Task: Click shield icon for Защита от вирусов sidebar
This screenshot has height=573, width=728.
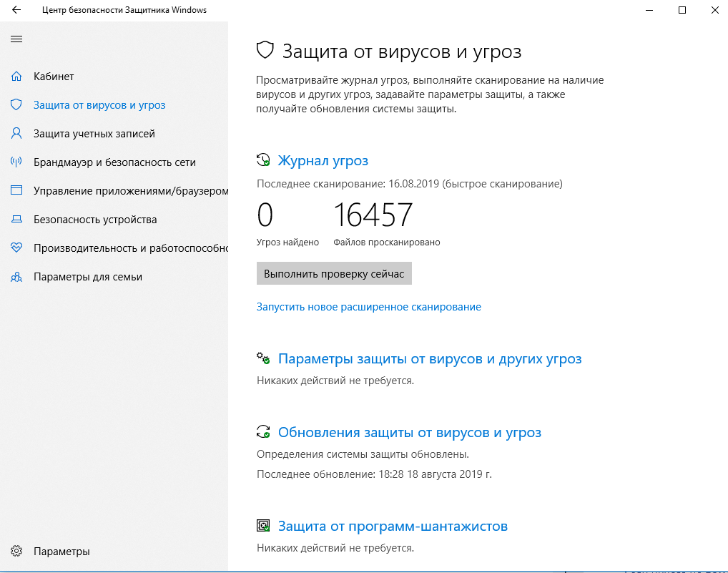Action: [x=16, y=104]
